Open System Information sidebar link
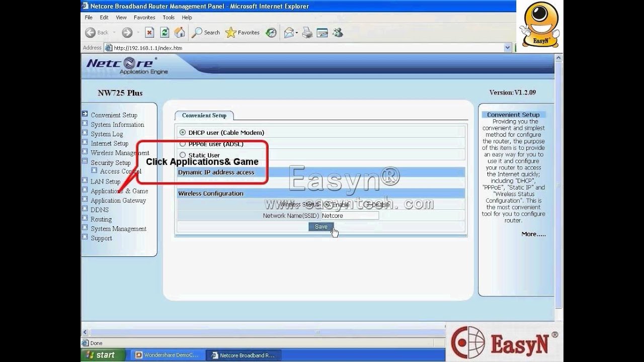 pos(117,125)
